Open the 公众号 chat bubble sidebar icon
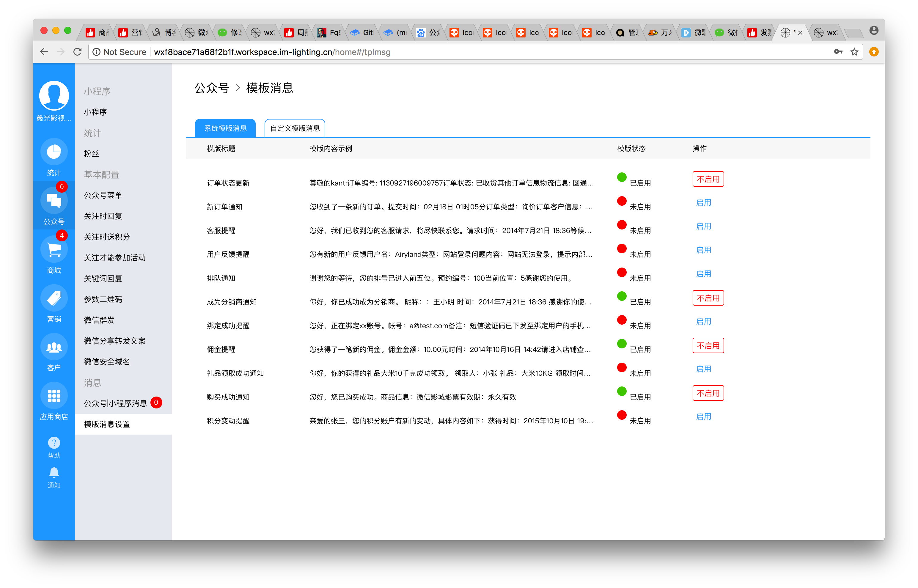Image resolution: width=918 pixels, height=588 pixels. coord(54,201)
